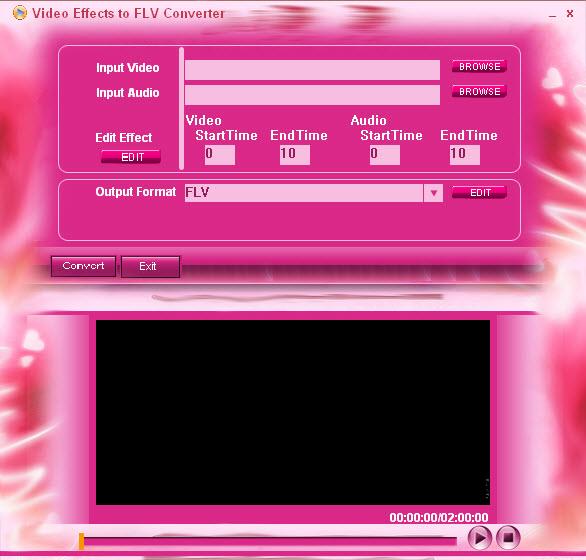This screenshot has height=560, width=586.
Task: Click the Input Audio label
Action: coord(128,93)
